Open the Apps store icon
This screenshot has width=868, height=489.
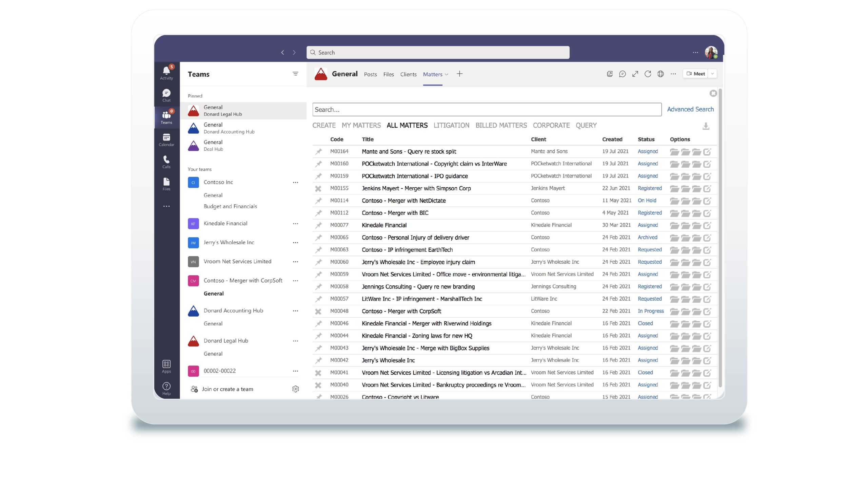(166, 366)
